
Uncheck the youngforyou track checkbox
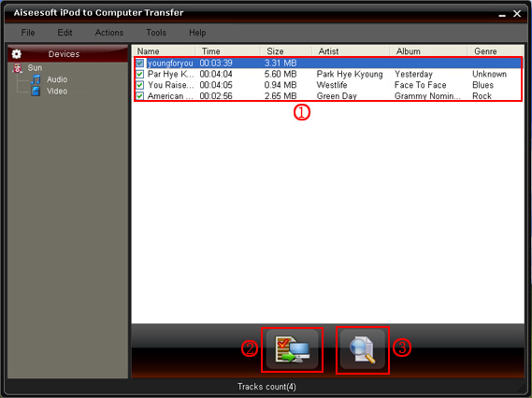coord(140,63)
